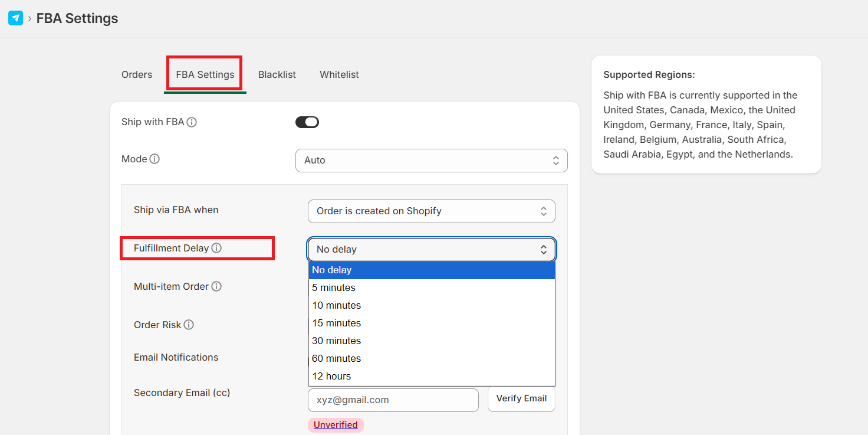The height and width of the screenshot is (435, 868).
Task: Select the 12 hours delay option
Action: click(x=331, y=377)
